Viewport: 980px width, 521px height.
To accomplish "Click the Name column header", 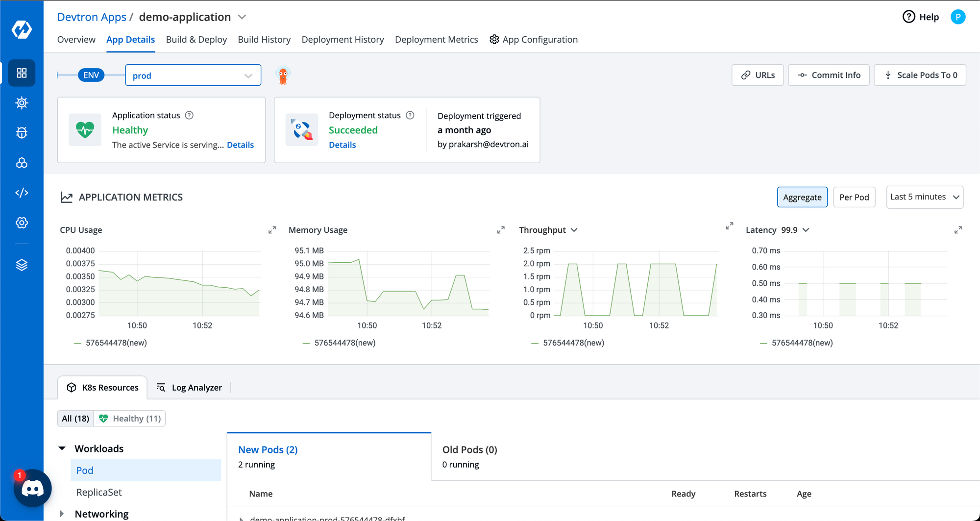I will point(261,494).
